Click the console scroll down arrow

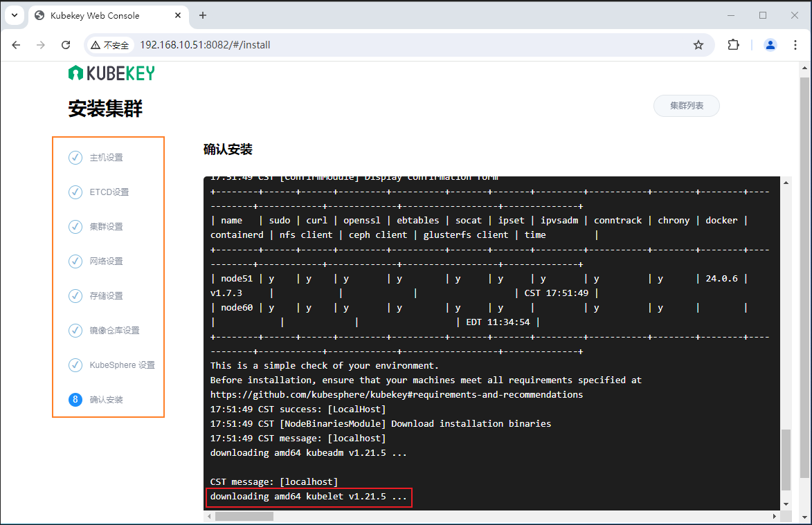[786, 504]
